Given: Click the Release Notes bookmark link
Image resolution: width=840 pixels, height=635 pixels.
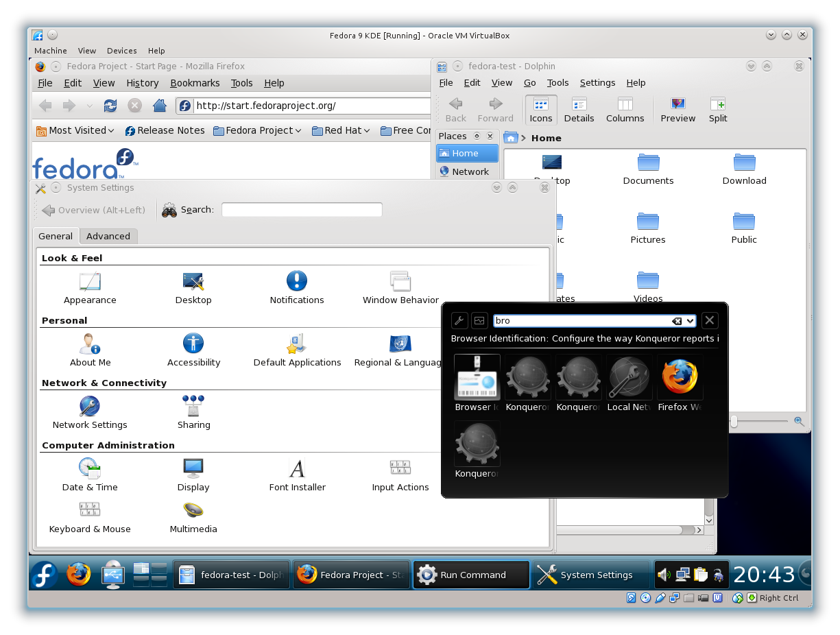Looking at the screenshot, I should [165, 130].
